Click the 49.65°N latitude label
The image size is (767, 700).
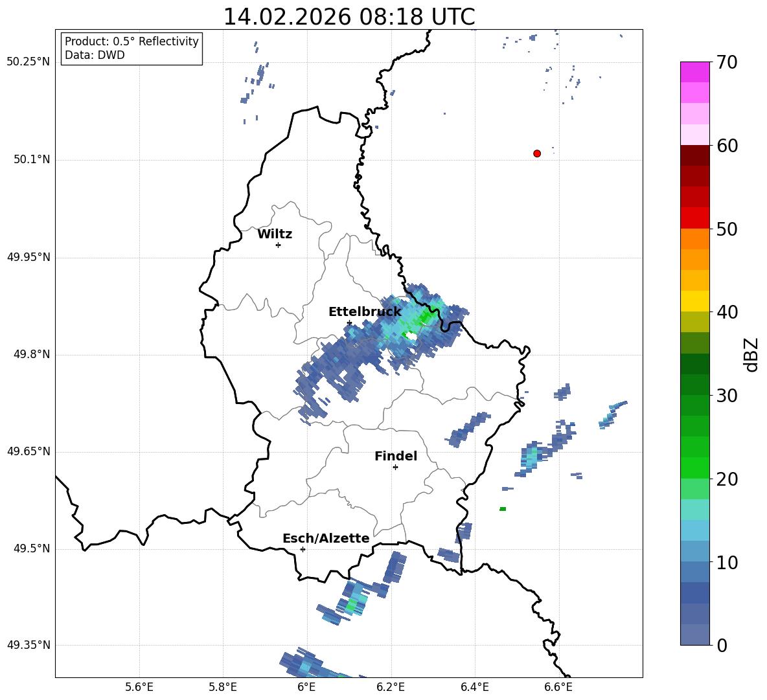(x=28, y=451)
